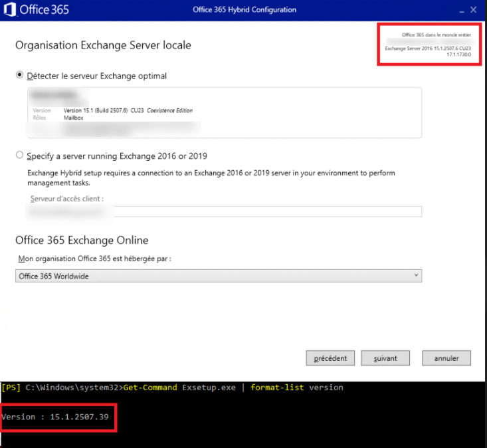Close the Hybrid Configuration window
The image size is (487, 448).
pos(473,10)
